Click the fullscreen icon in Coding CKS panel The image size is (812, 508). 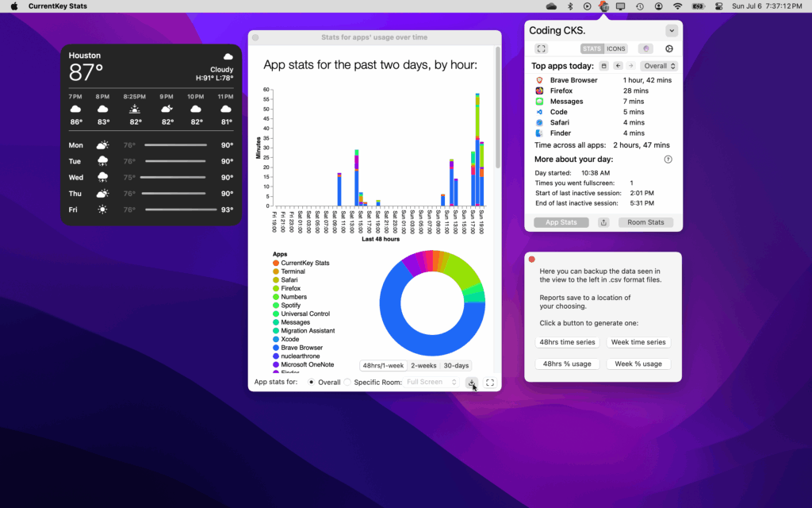tap(542, 48)
